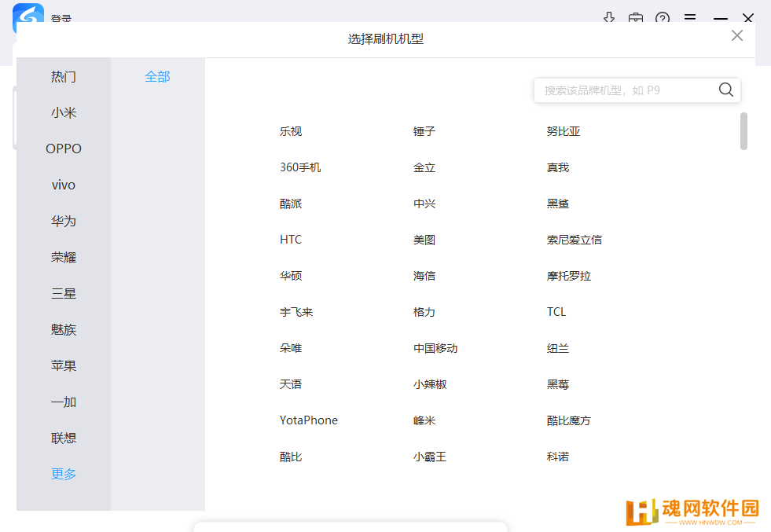Select the 三星 brand tab

tap(64, 294)
